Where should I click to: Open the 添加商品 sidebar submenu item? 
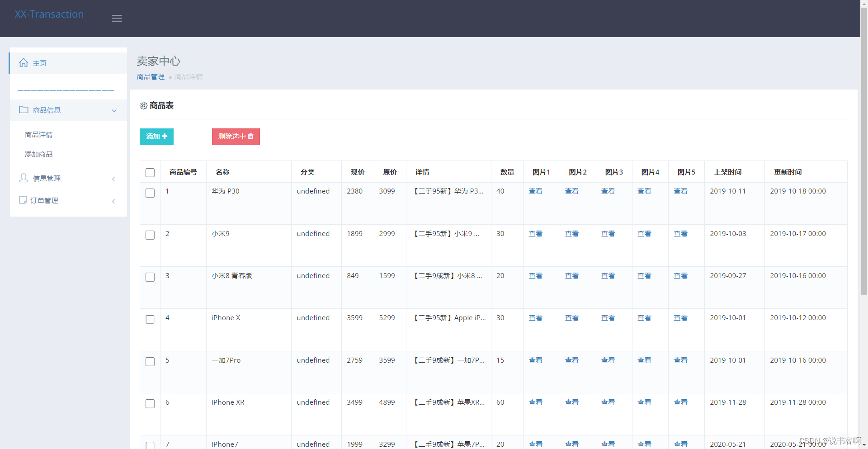[39, 154]
